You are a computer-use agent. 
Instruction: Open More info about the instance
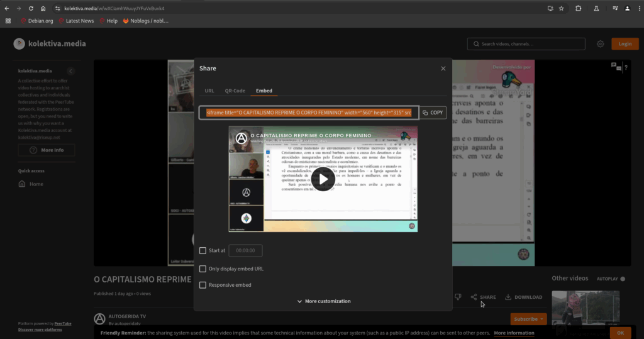point(47,150)
